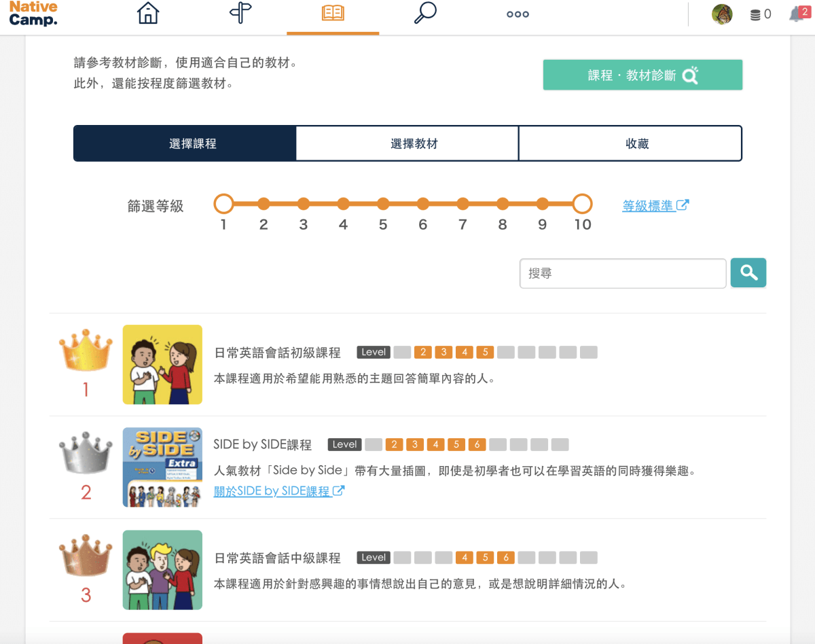This screenshot has height=644, width=815.
Task: Click the 課程・教材診斷 button
Action: (642, 75)
